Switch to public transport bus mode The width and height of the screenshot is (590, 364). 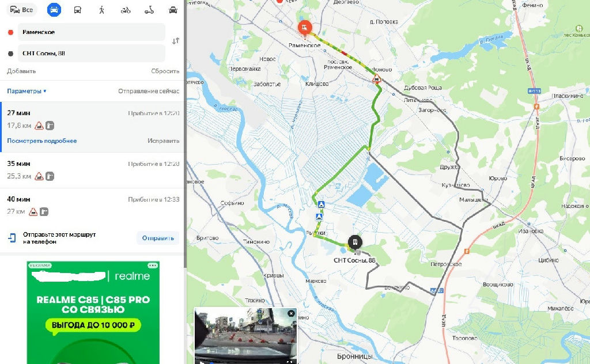(78, 10)
